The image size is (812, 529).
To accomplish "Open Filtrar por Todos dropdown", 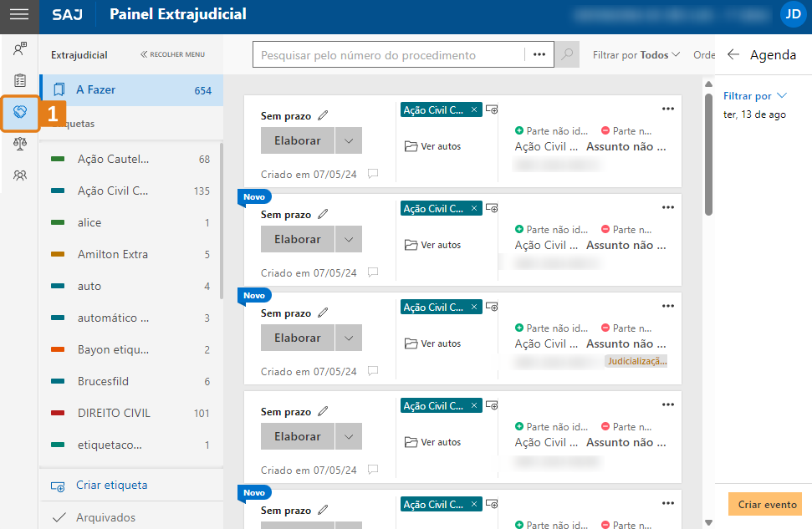I will coord(636,55).
